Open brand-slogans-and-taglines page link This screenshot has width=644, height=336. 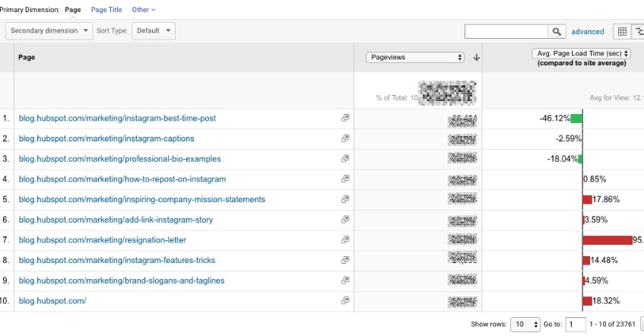click(x=122, y=281)
